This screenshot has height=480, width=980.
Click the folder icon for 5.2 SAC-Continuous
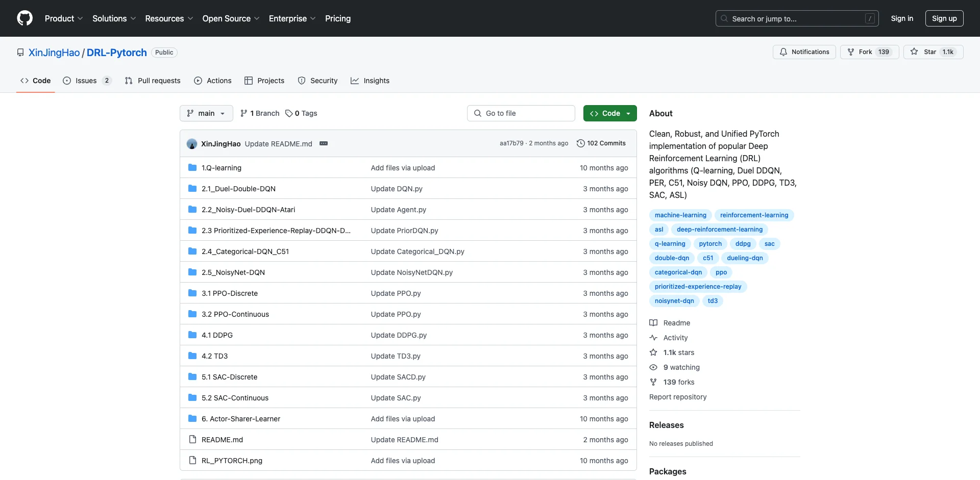click(x=192, y=398)
